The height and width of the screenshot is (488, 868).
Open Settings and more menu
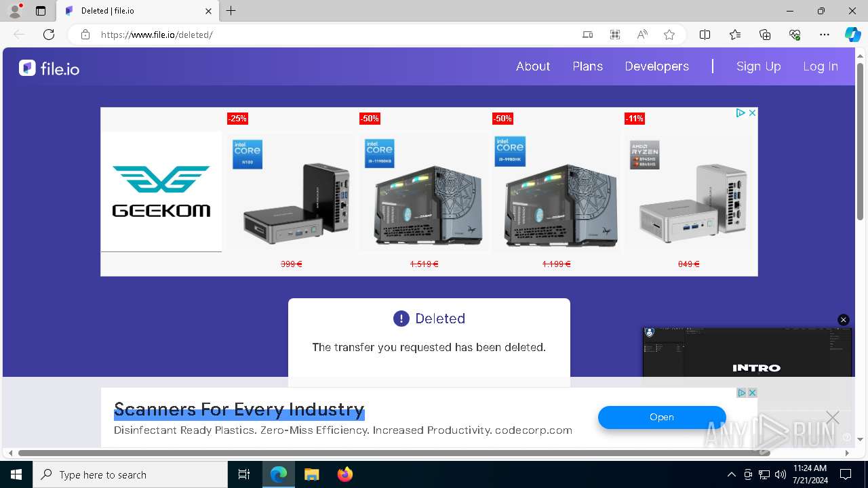pyautogui.click(x=825, y=35)
